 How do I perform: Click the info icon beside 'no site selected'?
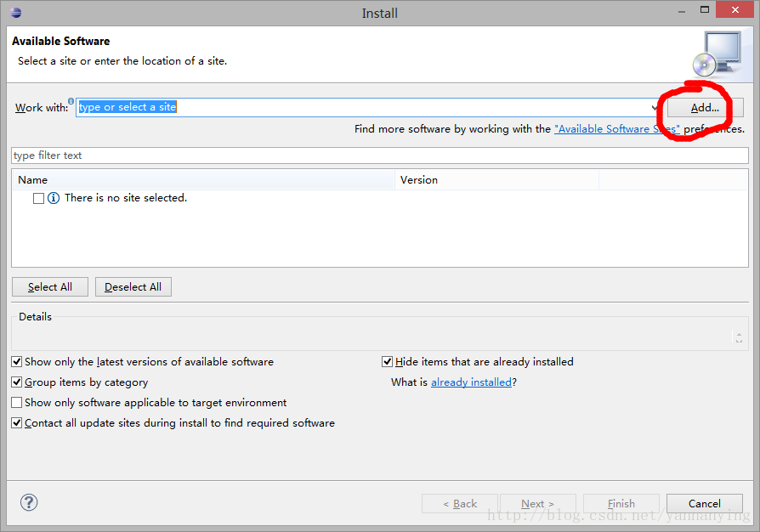54,198
